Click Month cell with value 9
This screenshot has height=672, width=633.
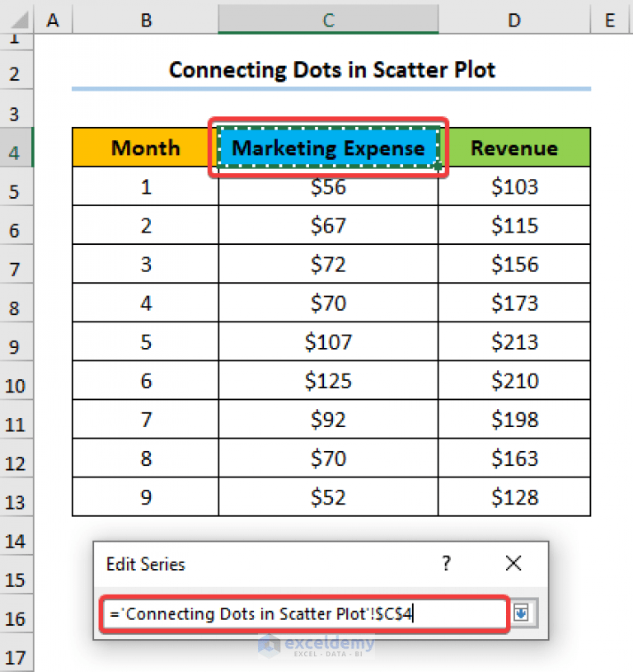pos(146,497)
